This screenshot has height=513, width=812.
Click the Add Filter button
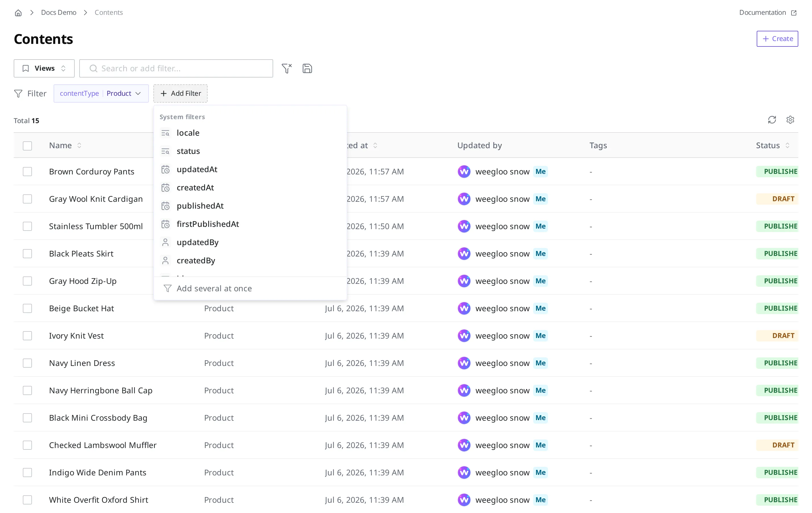pos(180,93)
